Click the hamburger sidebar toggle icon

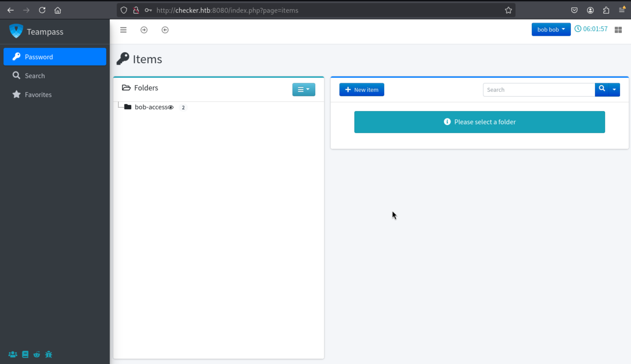tap(123, 30)
